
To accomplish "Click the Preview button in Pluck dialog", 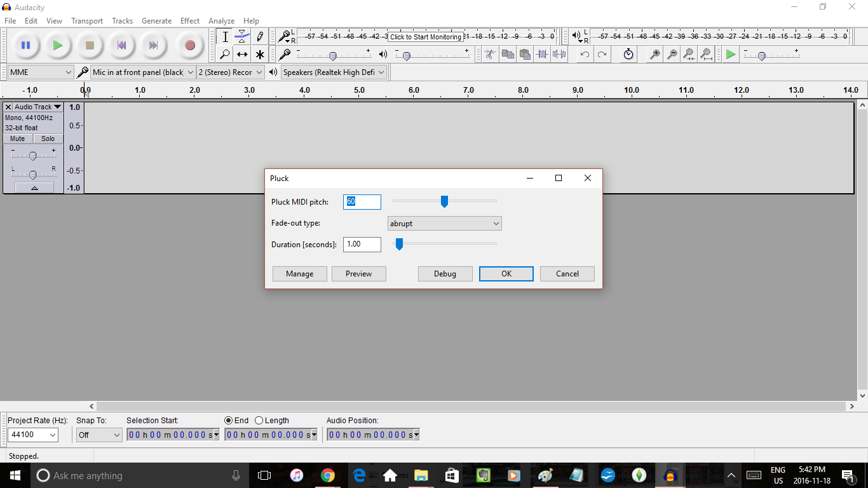I will coord(359,274).
